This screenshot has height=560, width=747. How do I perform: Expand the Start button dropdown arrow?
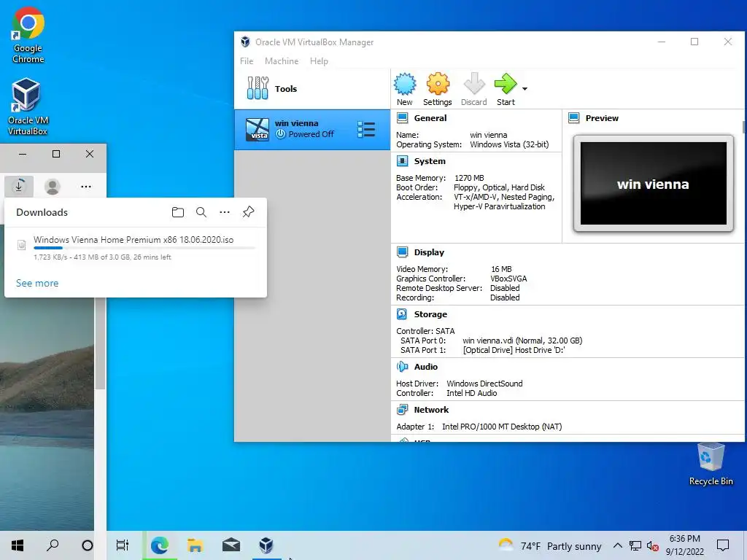[x=525, y=88]
